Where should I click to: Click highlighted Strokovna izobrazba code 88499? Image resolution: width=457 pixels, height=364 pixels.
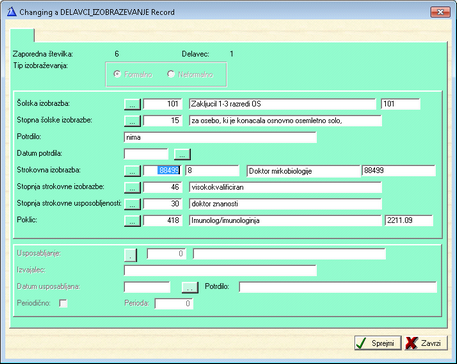click(x=163, y=171)
